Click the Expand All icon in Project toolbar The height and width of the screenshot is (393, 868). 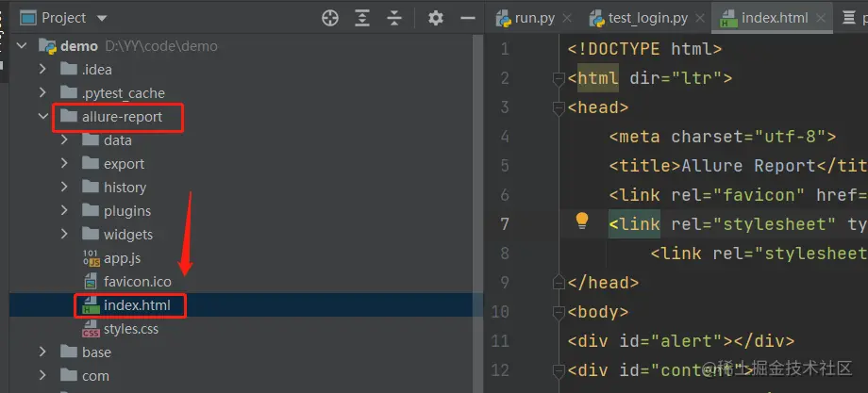coord(362,18)
